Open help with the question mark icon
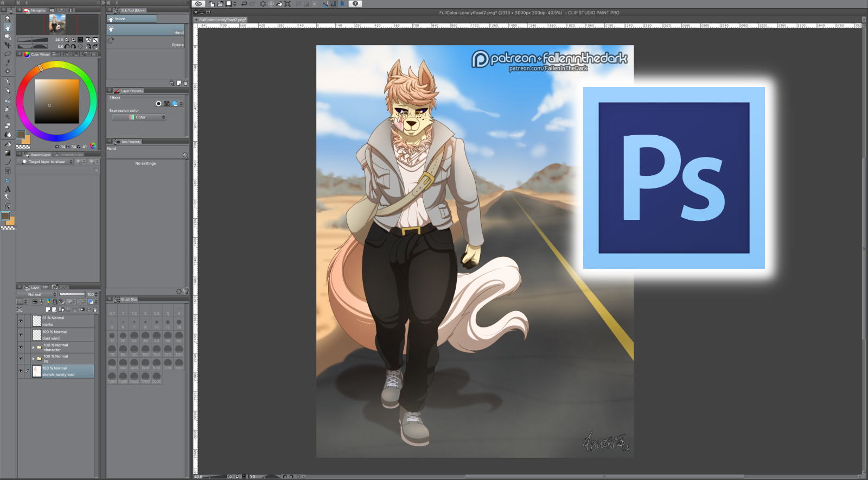 click(x=355, y=4)
